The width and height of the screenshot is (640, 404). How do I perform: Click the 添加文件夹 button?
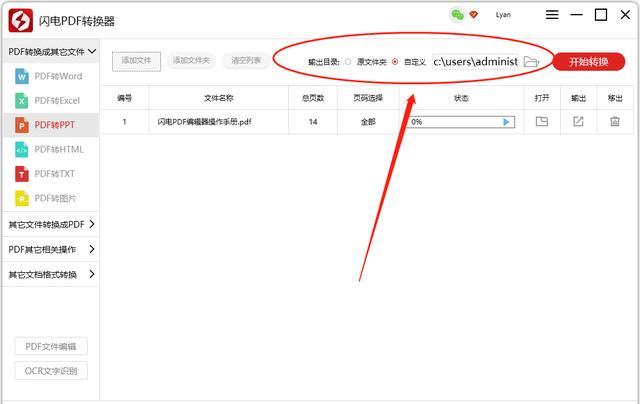[191, 60]
